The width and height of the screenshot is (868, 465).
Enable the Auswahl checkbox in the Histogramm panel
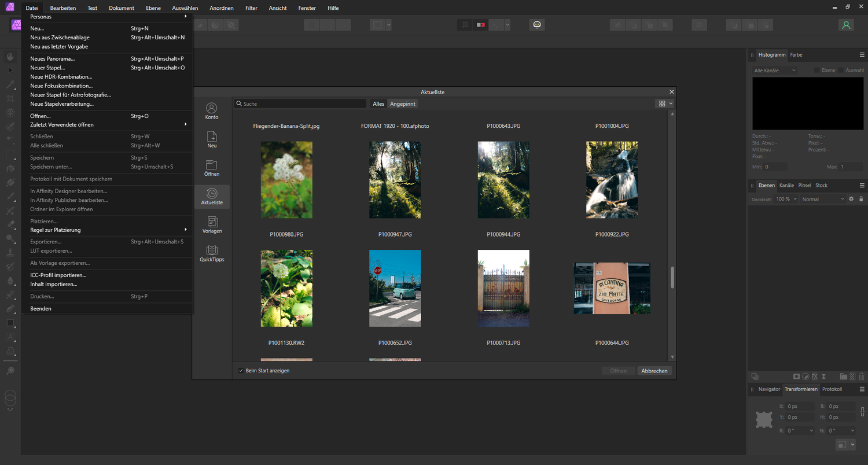pyautogui.click(x=841, y=71)
